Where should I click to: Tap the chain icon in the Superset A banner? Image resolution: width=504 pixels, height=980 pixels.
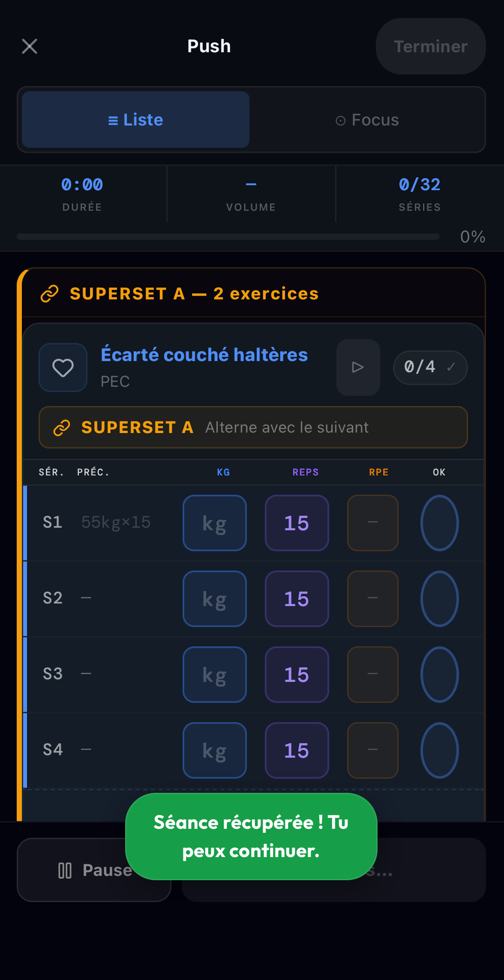[62, 427]
